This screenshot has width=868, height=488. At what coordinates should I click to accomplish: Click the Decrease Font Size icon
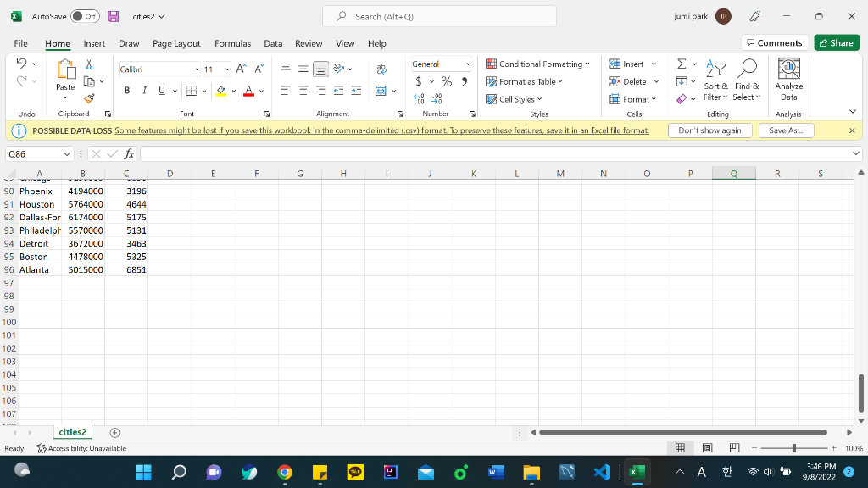pos(259,69)
